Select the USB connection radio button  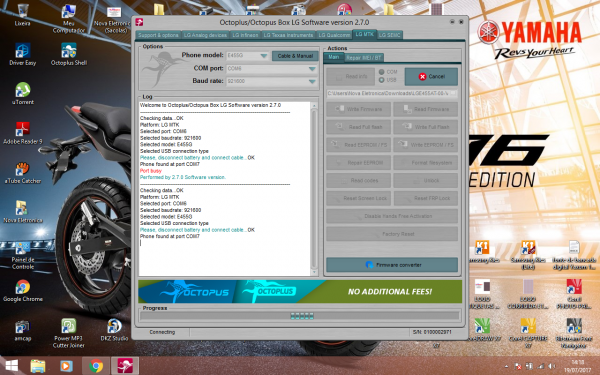tap(382, 80)
